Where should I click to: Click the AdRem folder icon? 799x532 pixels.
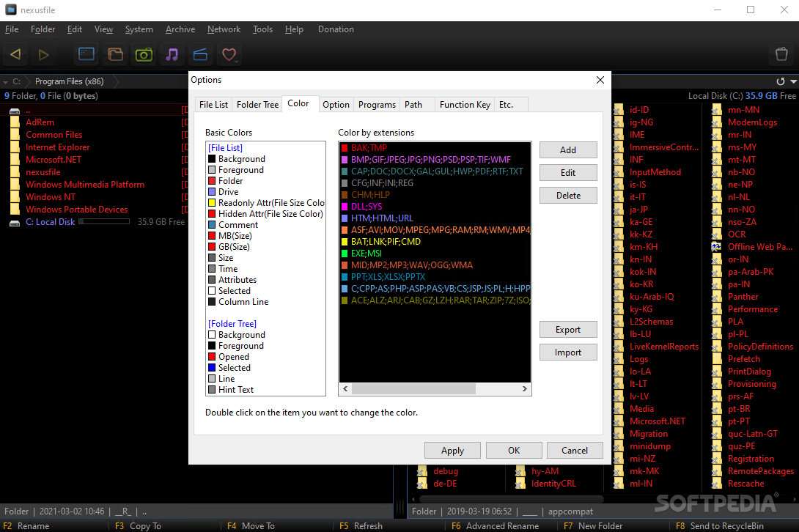[x=15, y=122]
